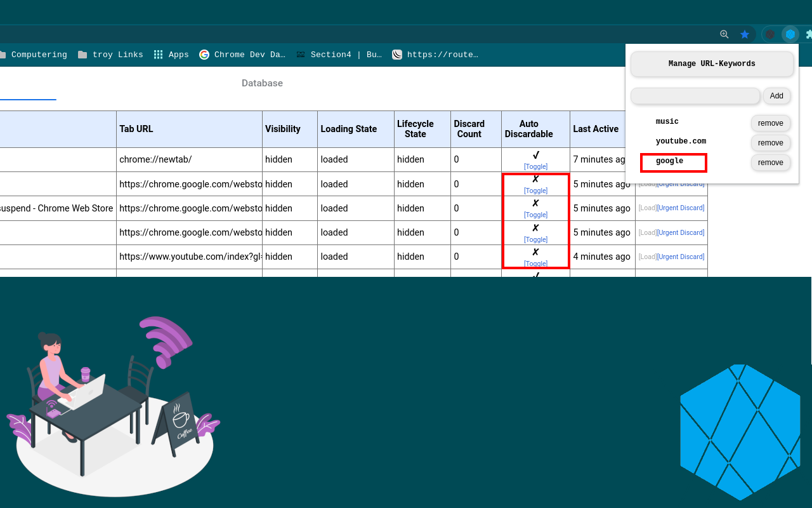Screen dimensions: 812x508
Task: Click the blue hexagon extension icon in toolbar
Action: pyautogui.click(x=790, y=34)
